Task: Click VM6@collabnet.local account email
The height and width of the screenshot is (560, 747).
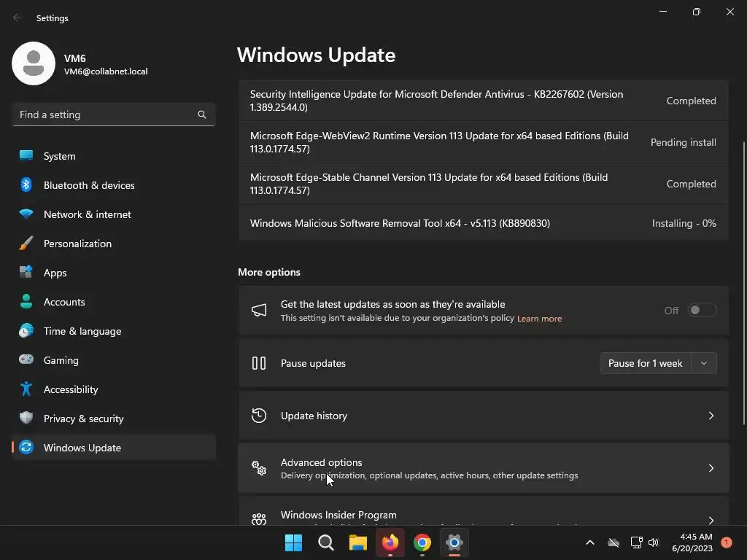Action: pos(106,71)
